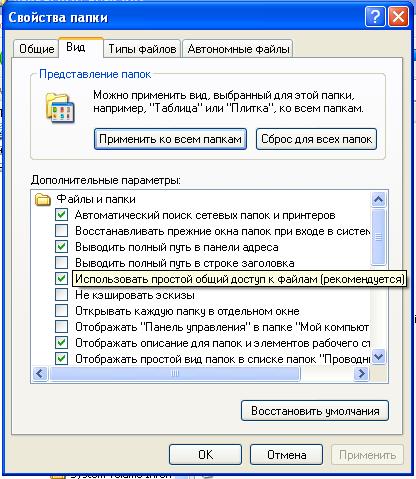Click the vertical scrollbar down arrow
This screenshot has height=479, width=416.
tap(378, 357)
